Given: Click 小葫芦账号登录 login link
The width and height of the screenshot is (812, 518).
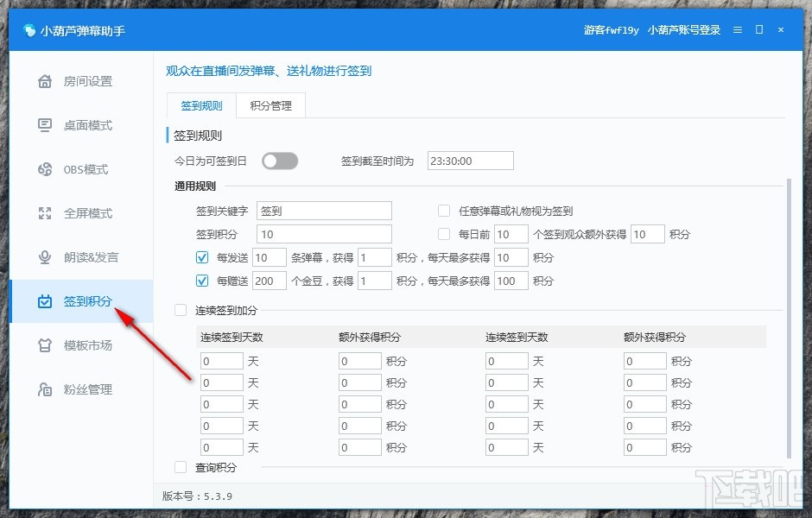Looking at the screenshot, I should click(x=683, y=29).
